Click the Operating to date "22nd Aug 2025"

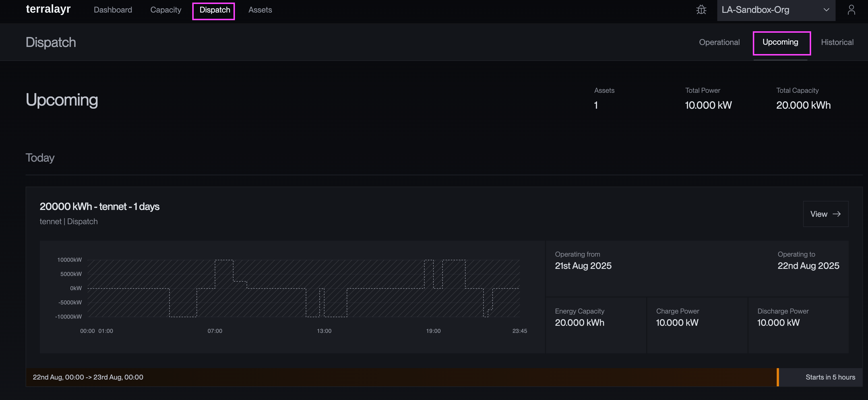tap(808, 266)
